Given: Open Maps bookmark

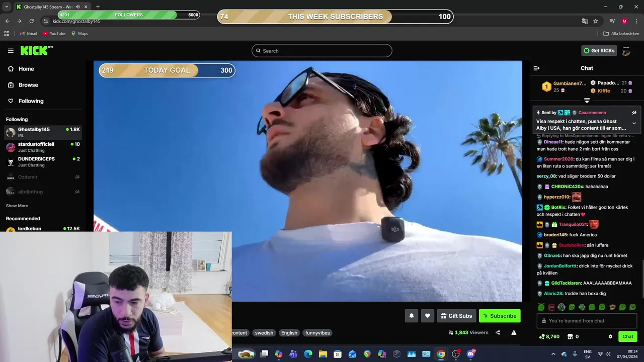Looking at the screenshot, I should 79,33.
